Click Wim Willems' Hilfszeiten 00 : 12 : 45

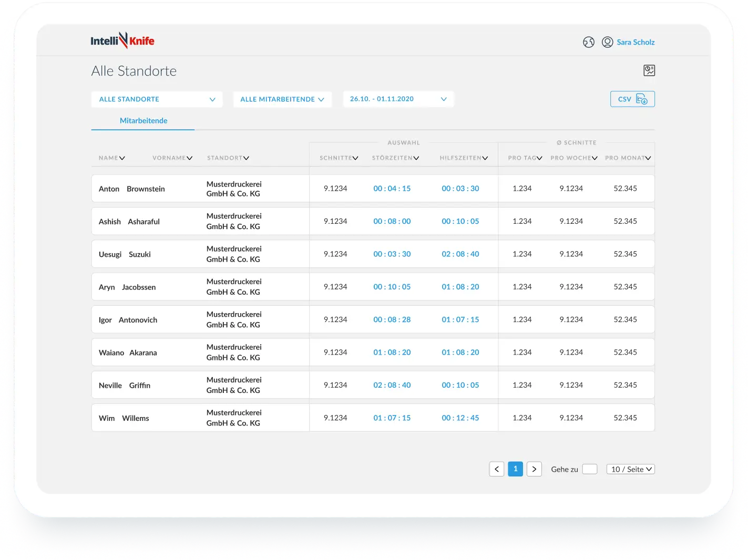(x=460, y=418)
